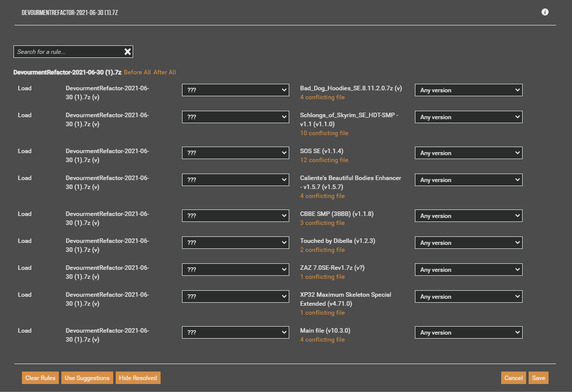Click the Hide Resolved button
The image size is (572, 392).
pyautogui.click(x=138, y=378)
